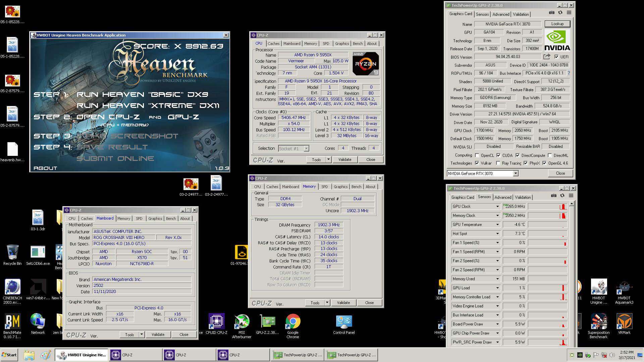644x362 pixels.
Task: Open CINEBENCH 2003 desktop shortcut
Action: 12,291
